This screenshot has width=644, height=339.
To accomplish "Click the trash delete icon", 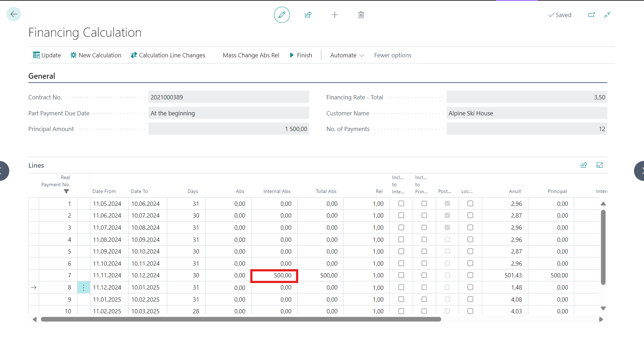I will [x=361, y=15].
